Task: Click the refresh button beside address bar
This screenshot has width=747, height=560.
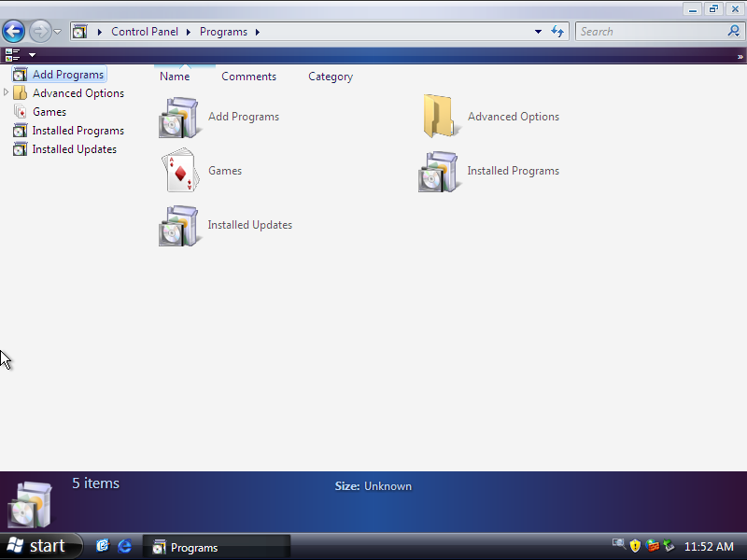Action: 557,32
